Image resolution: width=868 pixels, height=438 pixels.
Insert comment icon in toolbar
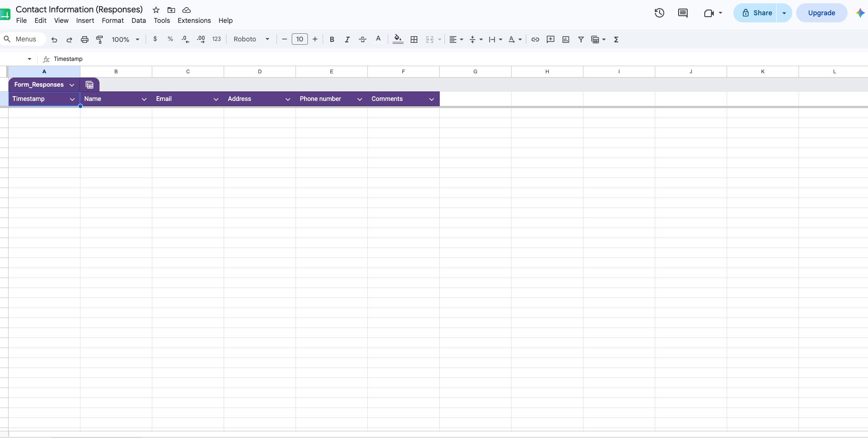(x=551, y=40)
